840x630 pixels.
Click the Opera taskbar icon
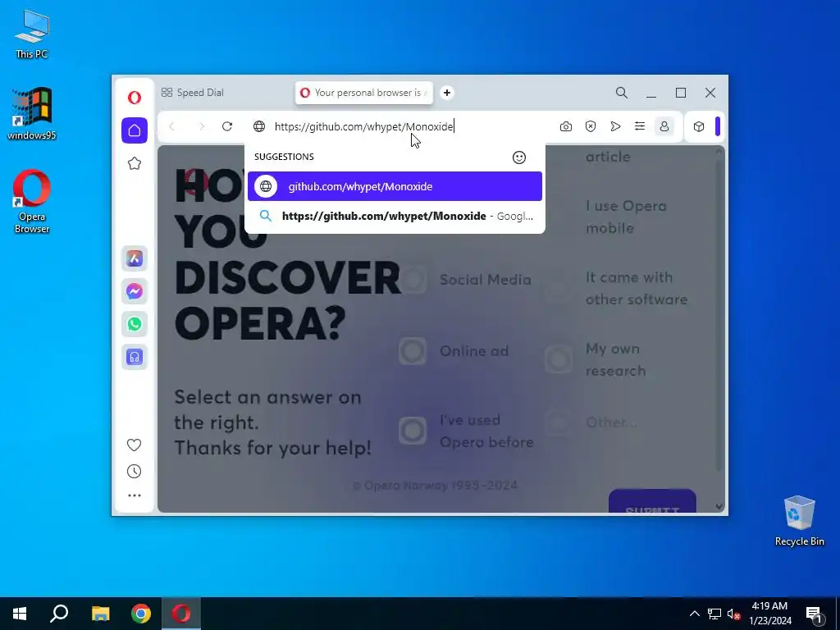coord(181,614)
